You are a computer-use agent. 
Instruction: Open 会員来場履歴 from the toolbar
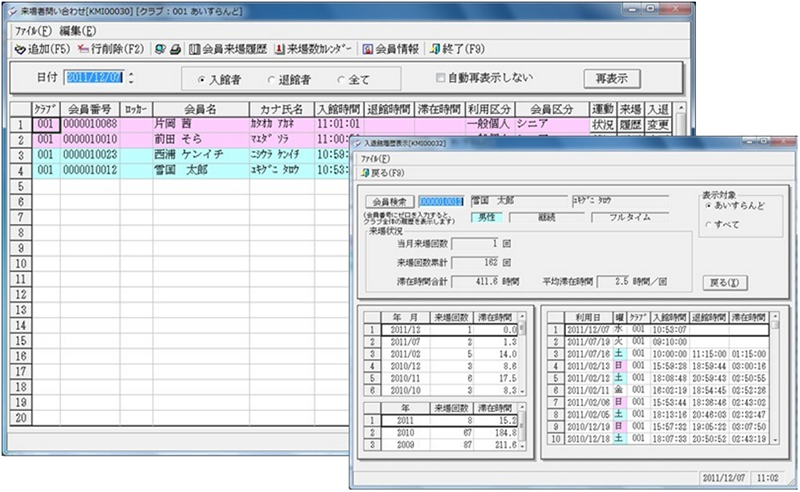pyautogui.click(x=228, y=49)
